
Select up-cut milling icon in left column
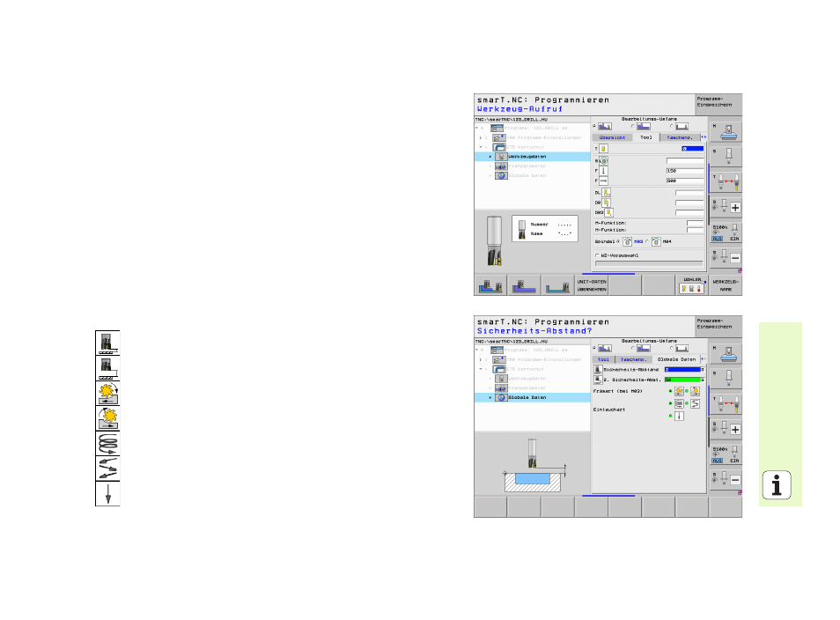point(107,418)
